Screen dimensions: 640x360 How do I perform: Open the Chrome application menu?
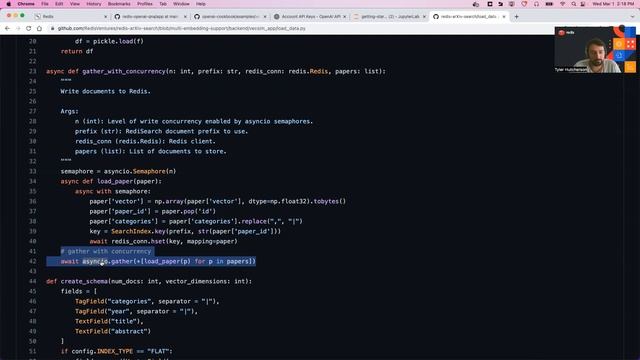26,4
